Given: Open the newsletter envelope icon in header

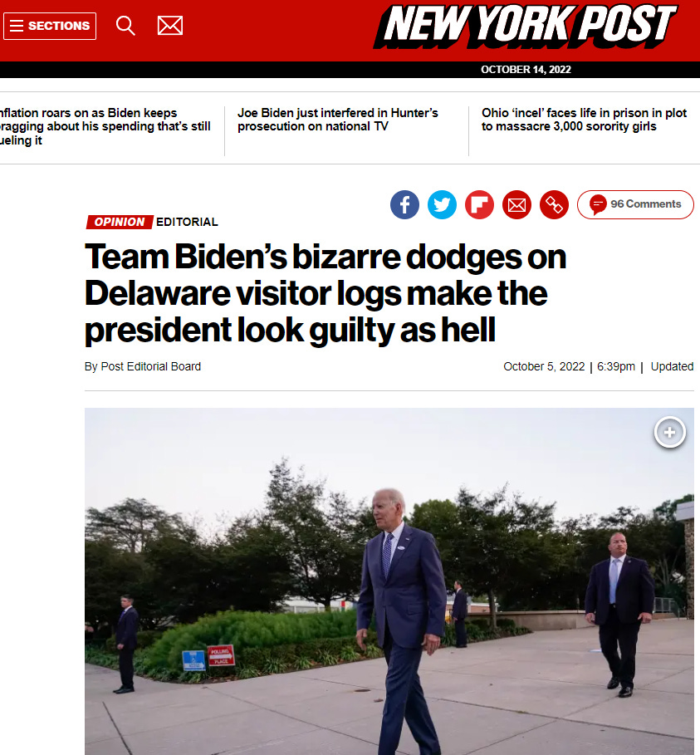Looking at the screenshot, I should click(170, 26).
